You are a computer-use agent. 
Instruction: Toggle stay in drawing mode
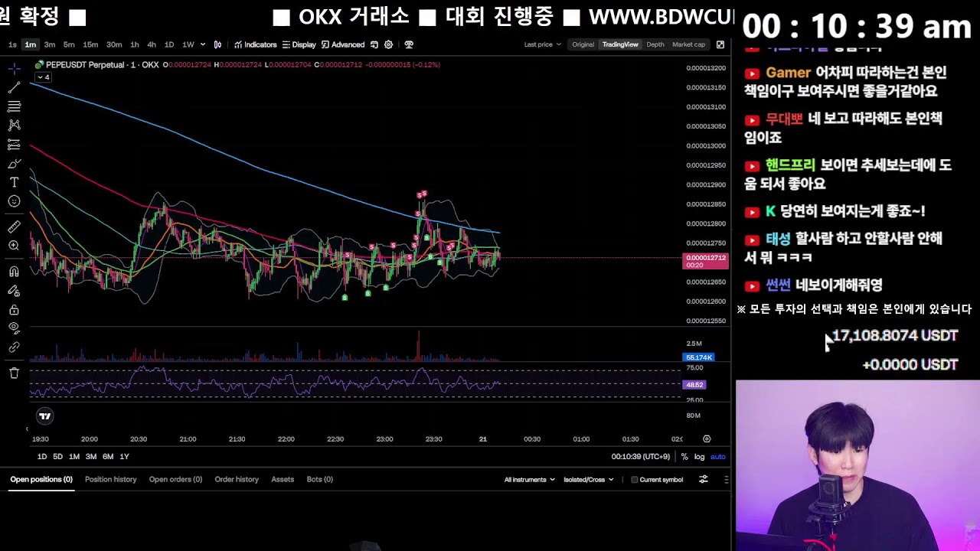[x=14, y=291]
